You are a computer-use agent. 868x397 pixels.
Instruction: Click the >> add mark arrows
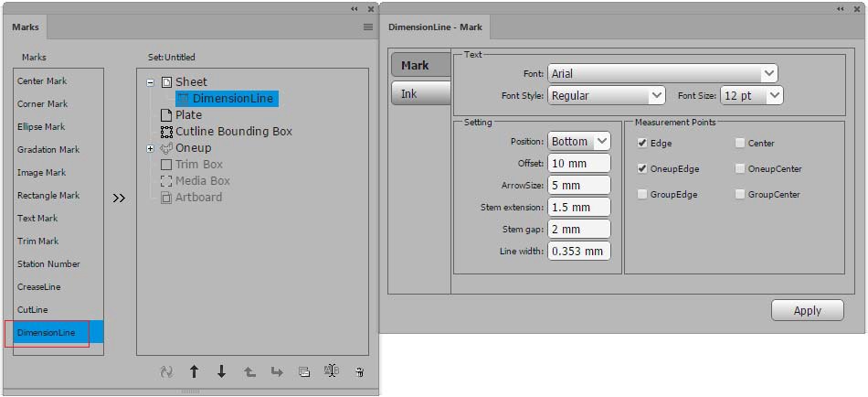pos(119,198)
